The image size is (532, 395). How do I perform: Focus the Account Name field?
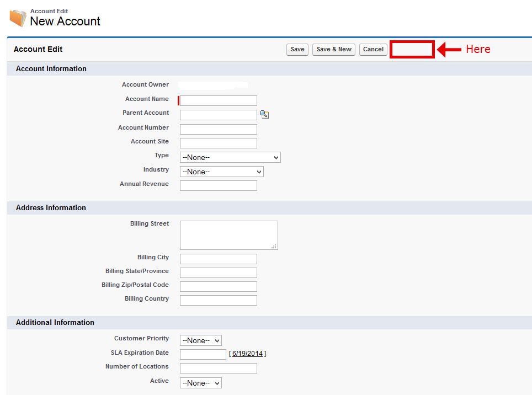219,100
